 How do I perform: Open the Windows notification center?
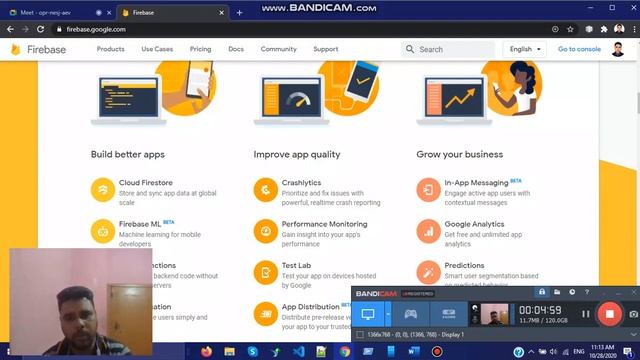(628, 351)
